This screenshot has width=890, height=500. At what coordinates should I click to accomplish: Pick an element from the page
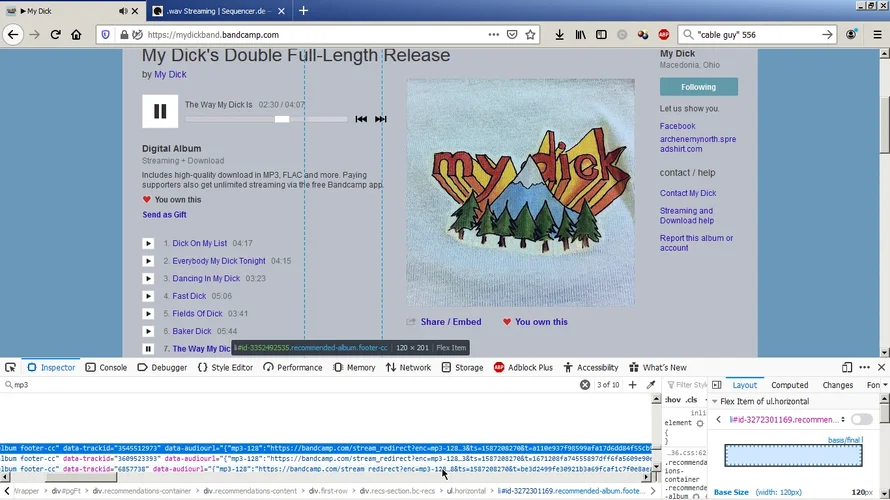coord(10,368)
